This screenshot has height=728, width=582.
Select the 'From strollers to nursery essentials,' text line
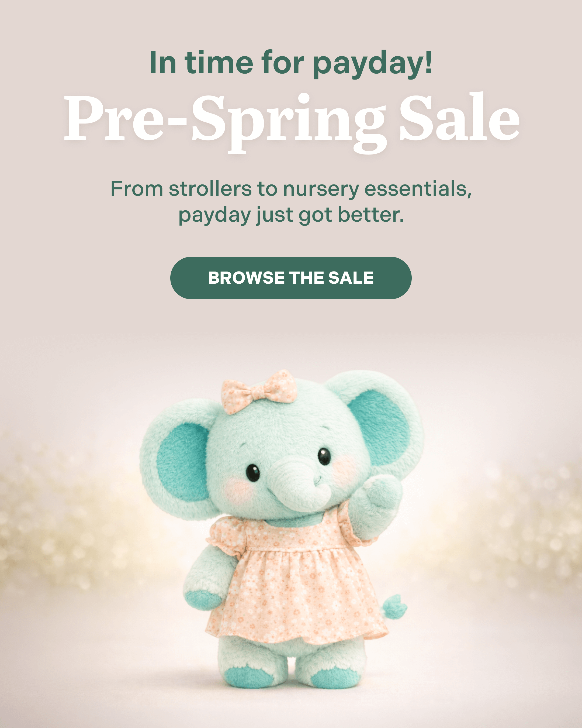click(x=291, y=188)
